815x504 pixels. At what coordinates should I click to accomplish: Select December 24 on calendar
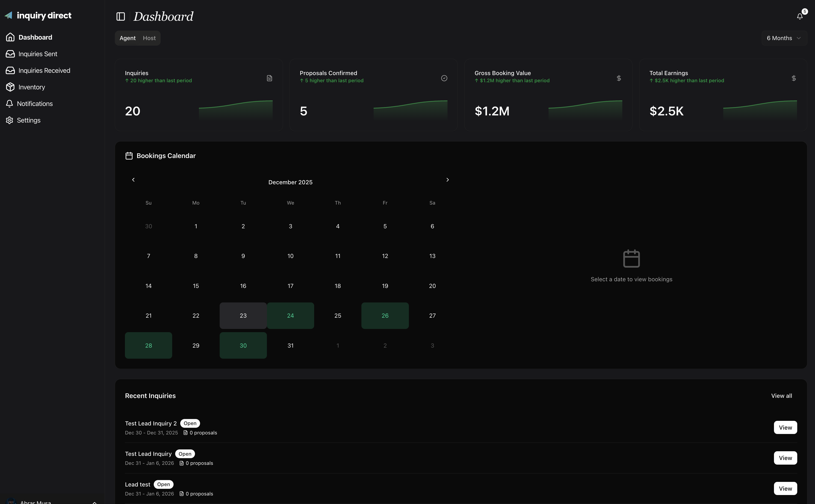(x=290, y=316)
